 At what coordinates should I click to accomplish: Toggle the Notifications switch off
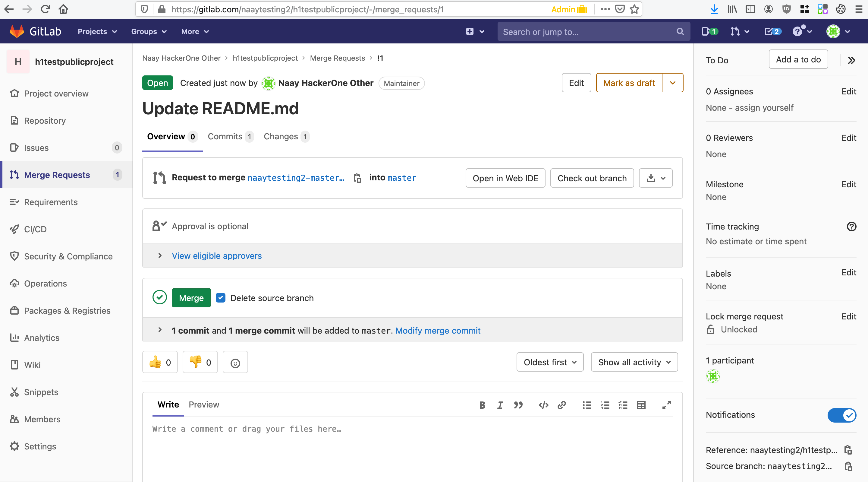(841, 415)
